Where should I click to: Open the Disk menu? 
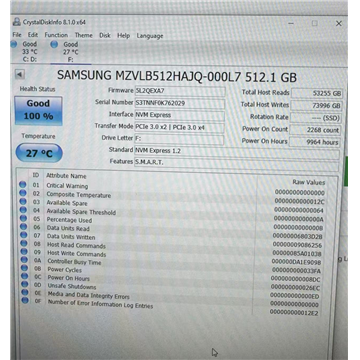(105, 35)
